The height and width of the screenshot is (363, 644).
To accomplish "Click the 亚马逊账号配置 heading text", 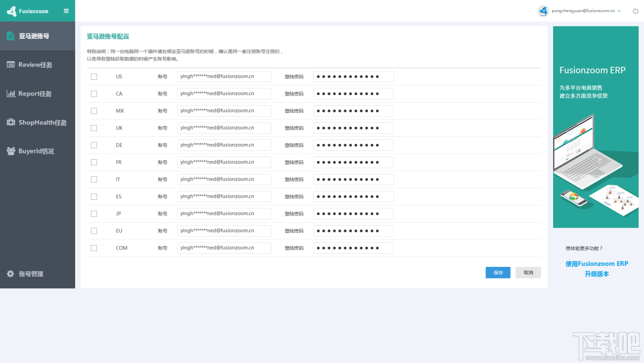I will (x=108, y=37).
